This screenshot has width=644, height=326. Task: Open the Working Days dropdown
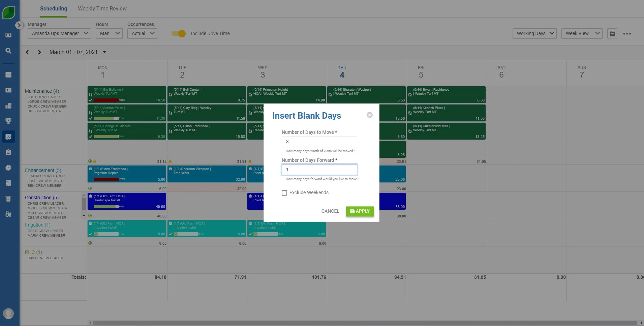(x=534, y=33)
